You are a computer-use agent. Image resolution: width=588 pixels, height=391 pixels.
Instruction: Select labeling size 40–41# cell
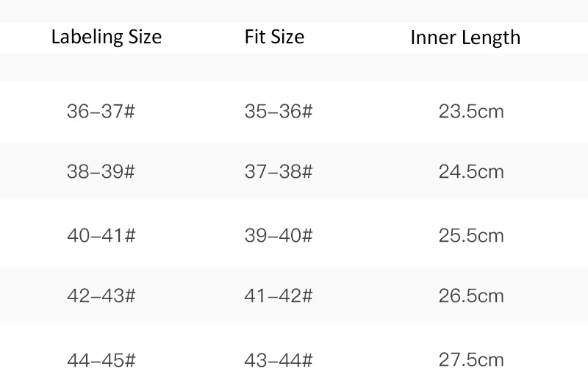pos(101,236)
